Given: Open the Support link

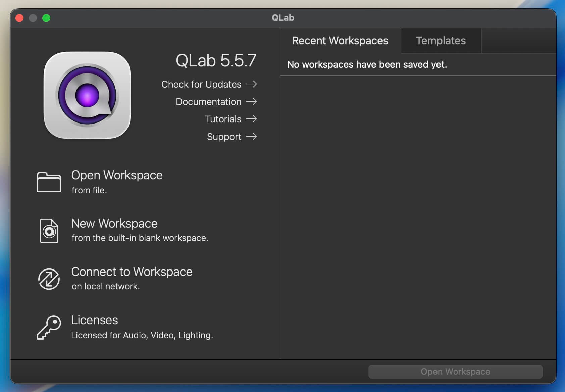Looking at the screenshot, I should point(224,137).
